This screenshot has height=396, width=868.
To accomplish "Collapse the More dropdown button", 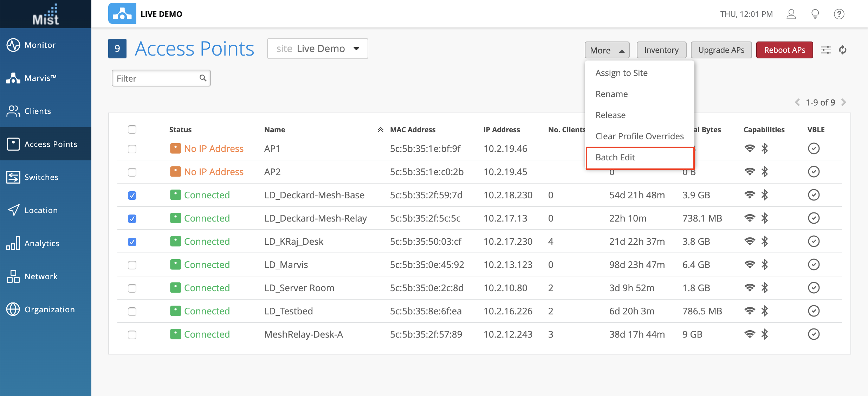I will (607, 50).
